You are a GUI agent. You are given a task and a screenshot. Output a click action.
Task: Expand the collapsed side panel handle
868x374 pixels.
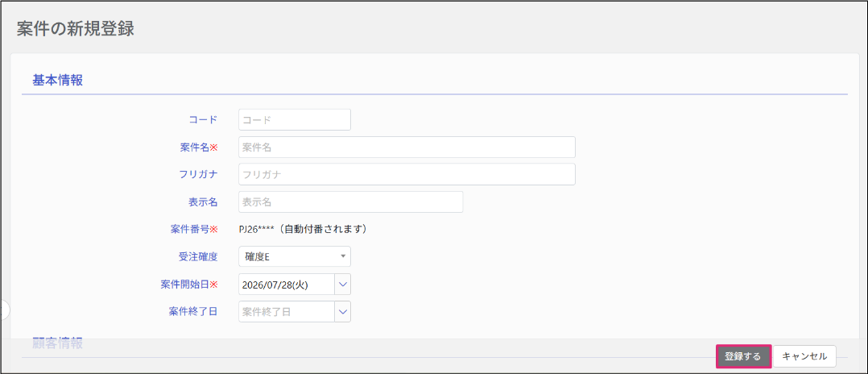pyautogui.click(x=5, y=310)
